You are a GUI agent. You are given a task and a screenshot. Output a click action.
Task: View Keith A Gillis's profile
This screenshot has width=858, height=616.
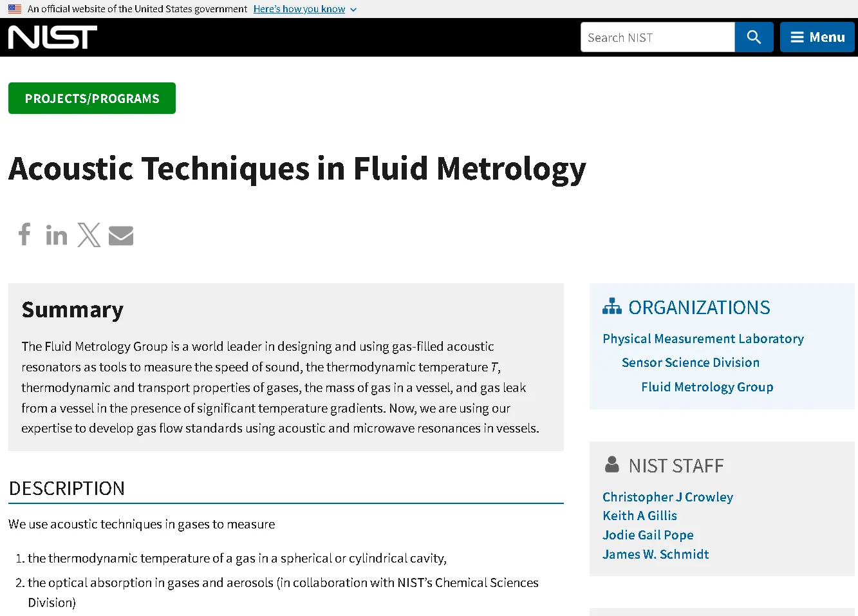click(639, 516)
